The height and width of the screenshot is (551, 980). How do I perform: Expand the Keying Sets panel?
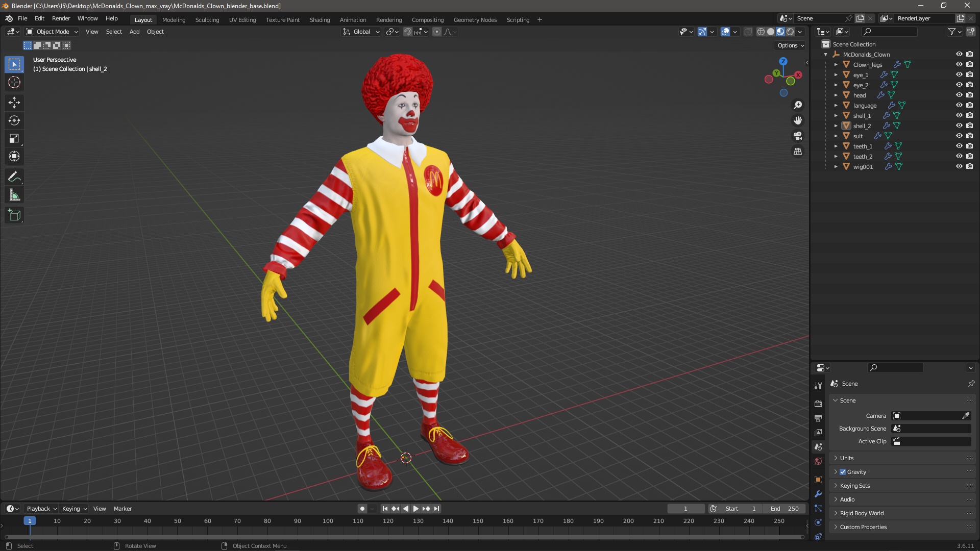click(902, 486)
